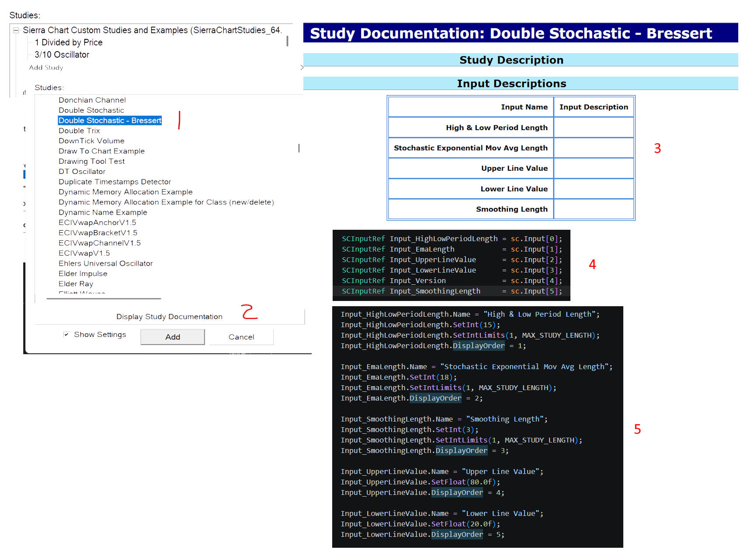The image size is (754, 560).
Task: Select Donchian Channel in Studies list
Action: [x=92, y=100]
